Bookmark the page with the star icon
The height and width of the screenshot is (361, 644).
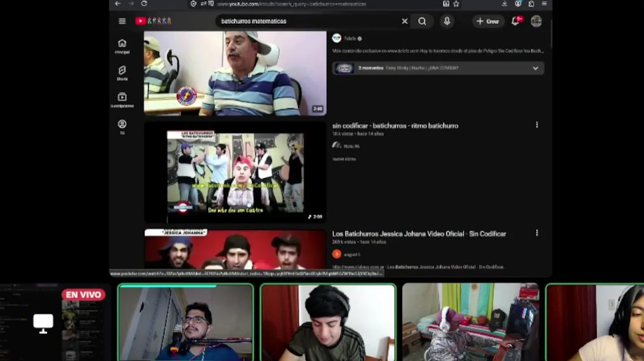(456, 4)
